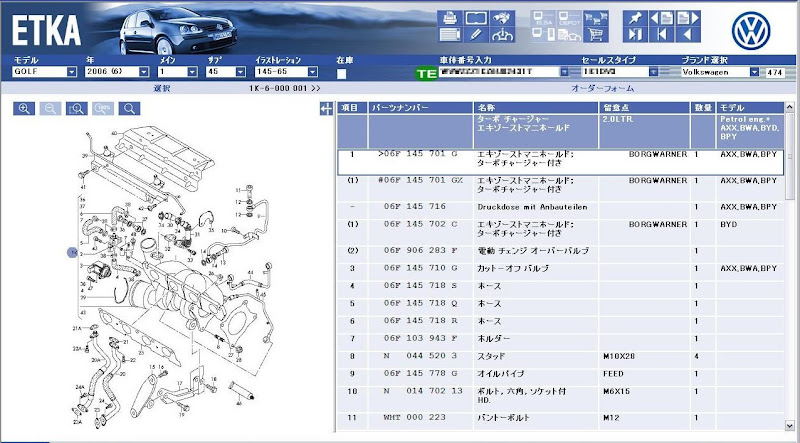The image size is (800, 443).
Task: Click the exit door icon
Action: pos(635,35)
